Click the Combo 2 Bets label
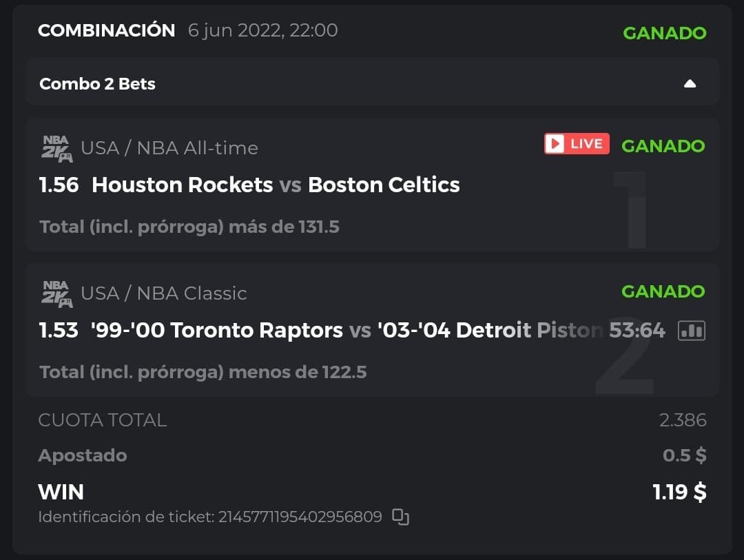This screenshot has height=560, width=744. pyautogui.click(x=97, y=84)
